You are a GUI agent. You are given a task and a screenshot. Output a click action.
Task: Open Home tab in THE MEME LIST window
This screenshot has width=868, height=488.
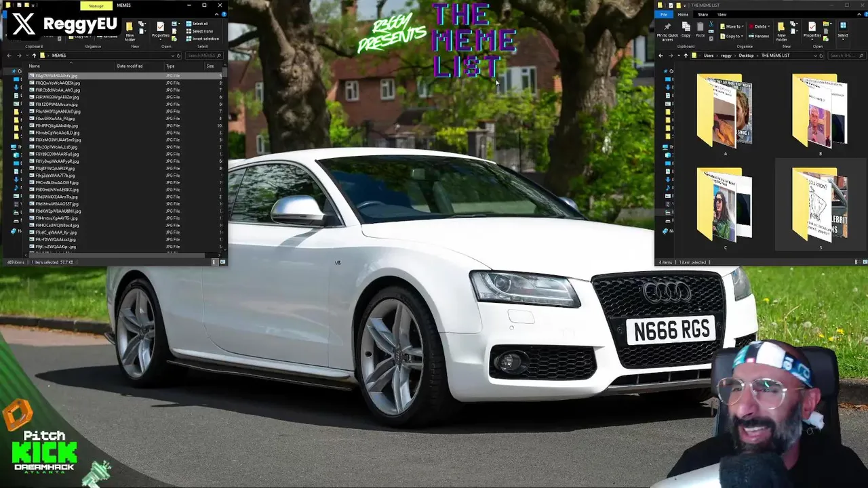click(683, 14)
